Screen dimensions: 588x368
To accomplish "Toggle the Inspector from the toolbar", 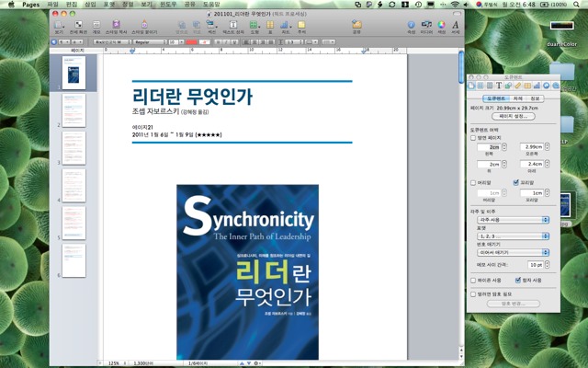I will click(412, 27).
